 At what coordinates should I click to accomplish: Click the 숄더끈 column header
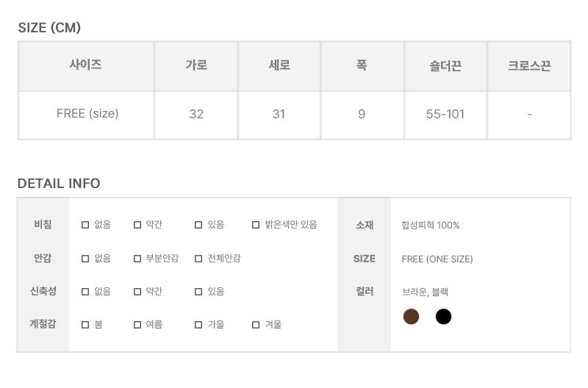(x=445, y=65)
